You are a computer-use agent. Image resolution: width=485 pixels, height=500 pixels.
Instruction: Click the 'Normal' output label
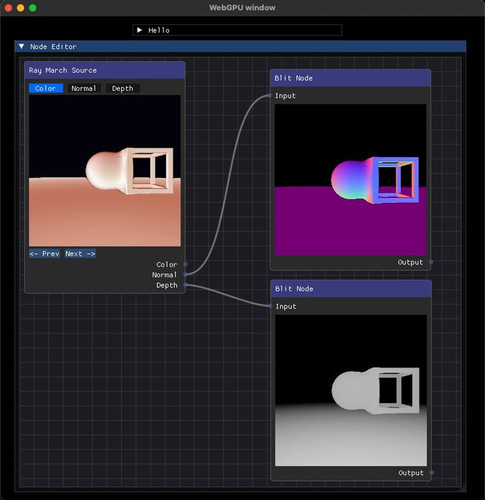coord(164,275)
